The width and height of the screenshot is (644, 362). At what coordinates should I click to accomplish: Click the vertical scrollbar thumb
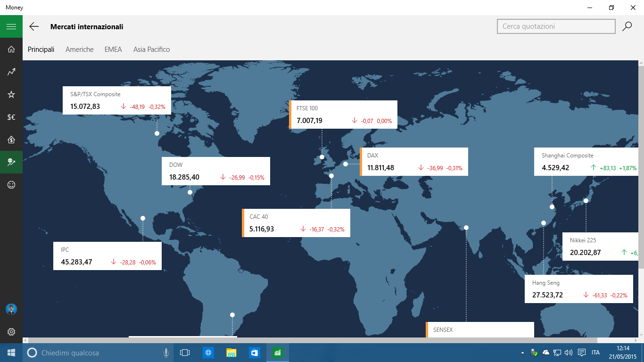(x=641, y=167)
